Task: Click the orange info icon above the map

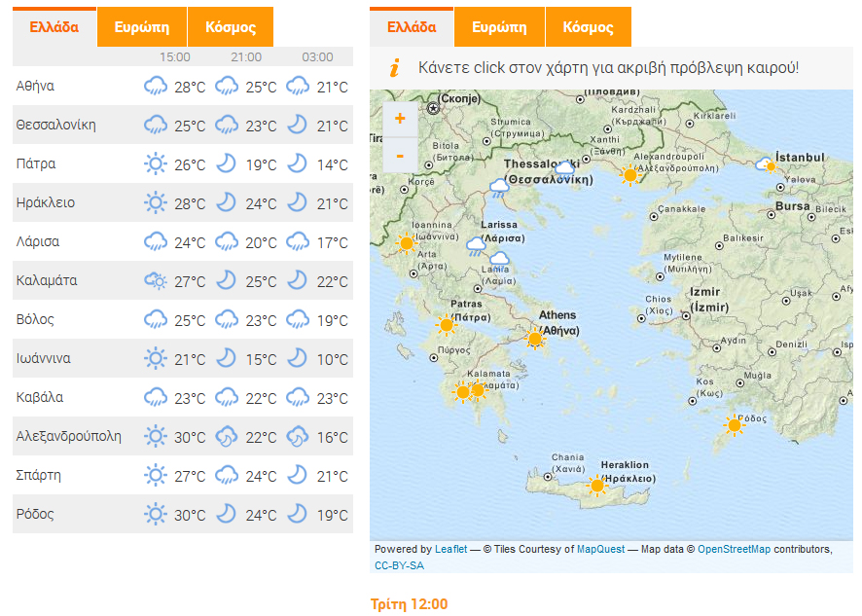Action: tap(394, 68)
